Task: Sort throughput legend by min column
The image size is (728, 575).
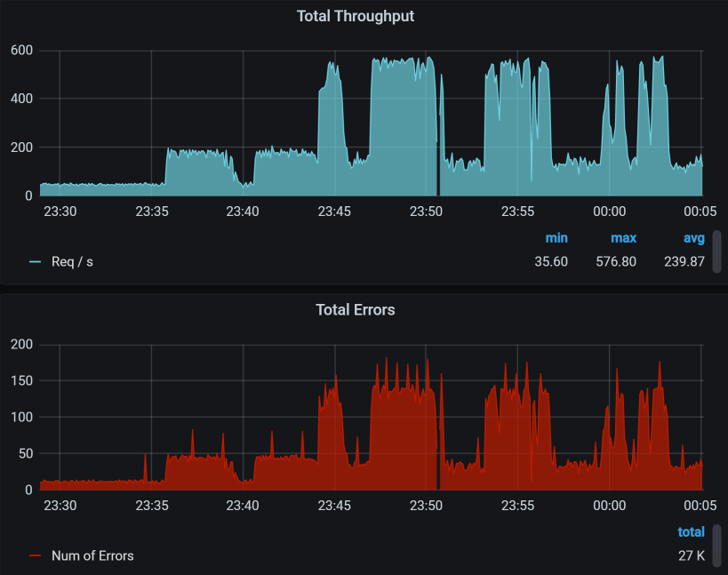Action: [x=556, y=238]
